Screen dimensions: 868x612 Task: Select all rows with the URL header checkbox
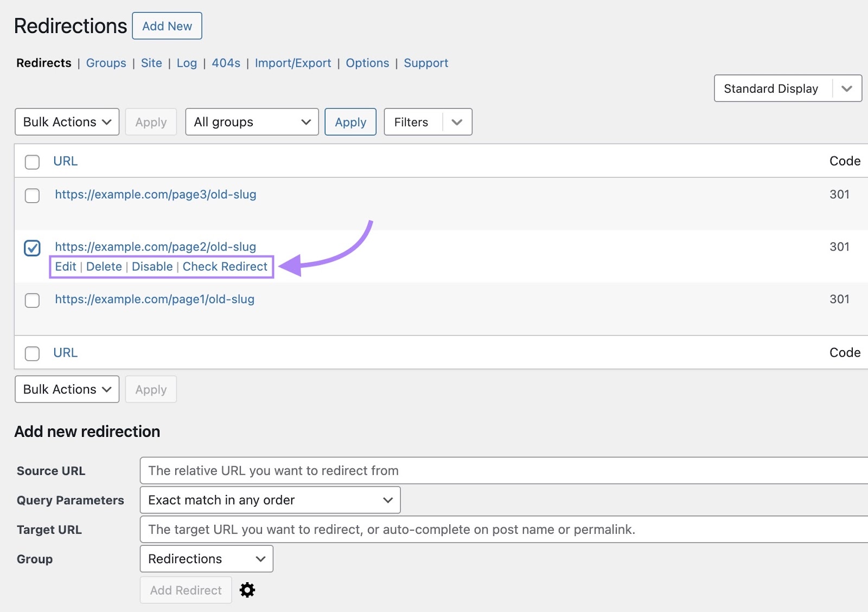(32, 162)
